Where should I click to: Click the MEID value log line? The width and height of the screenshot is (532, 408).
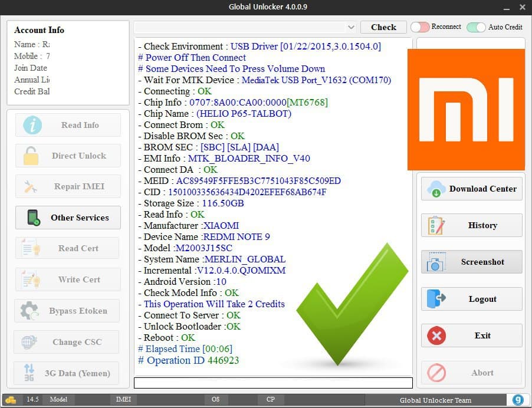coord(239,181)
